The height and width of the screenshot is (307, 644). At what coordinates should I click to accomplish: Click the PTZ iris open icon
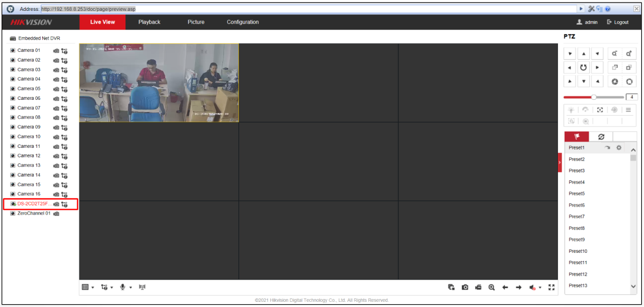629,80
